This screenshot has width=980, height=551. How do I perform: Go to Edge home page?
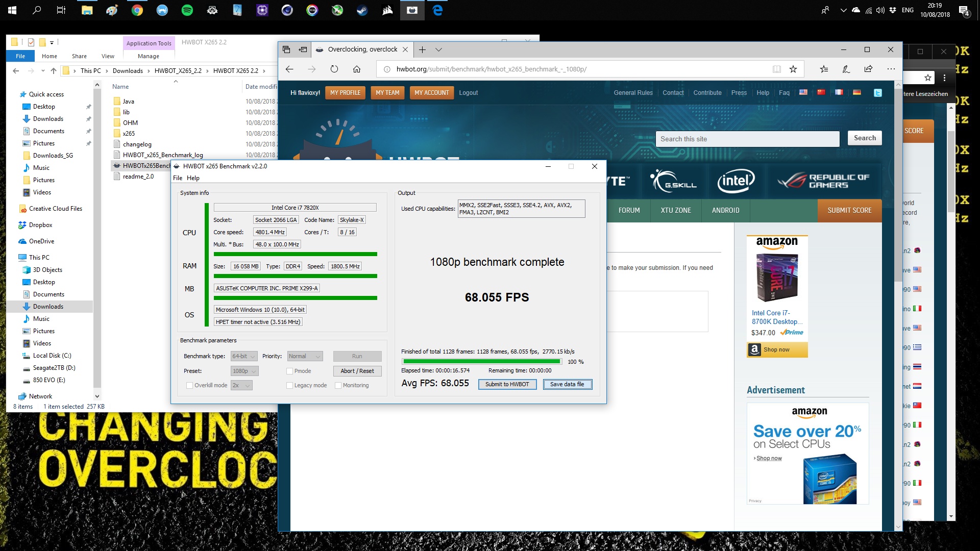tap(357, 69)
